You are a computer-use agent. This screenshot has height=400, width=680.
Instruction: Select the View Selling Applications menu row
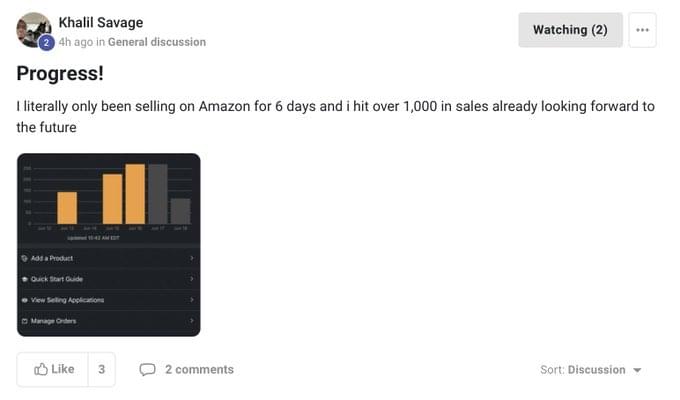pyautogui.click(x=108, y=300)
